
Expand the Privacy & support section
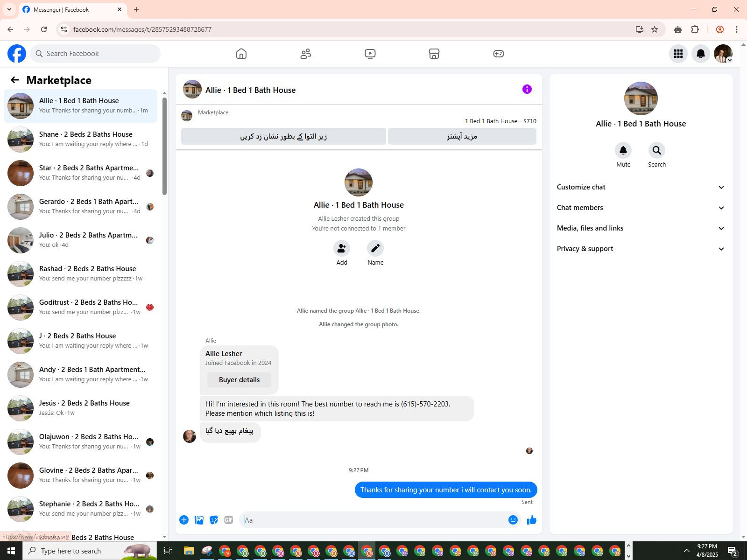pos(641,249)
